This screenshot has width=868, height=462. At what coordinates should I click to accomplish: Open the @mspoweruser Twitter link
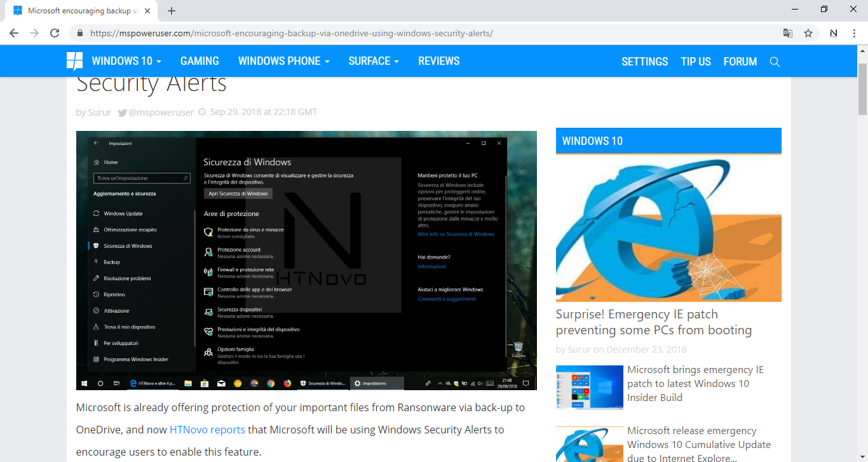click(x=161, y=112)
